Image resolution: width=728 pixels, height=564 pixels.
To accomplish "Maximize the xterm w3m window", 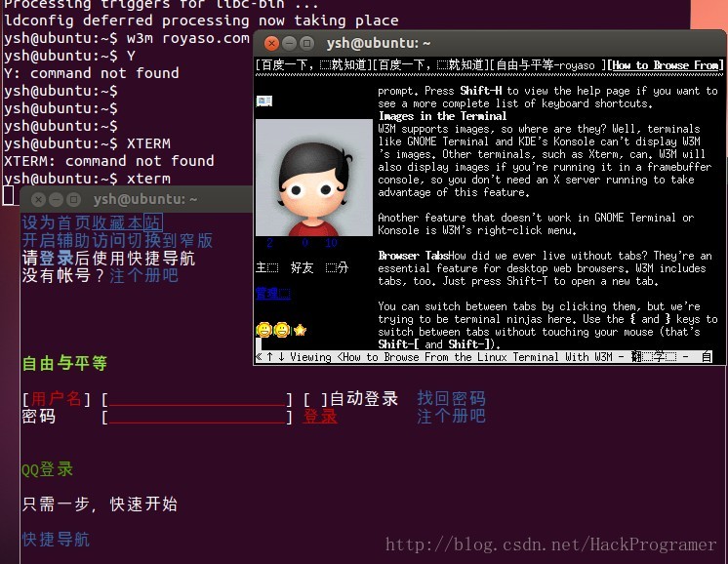I will tap(306, 44).
